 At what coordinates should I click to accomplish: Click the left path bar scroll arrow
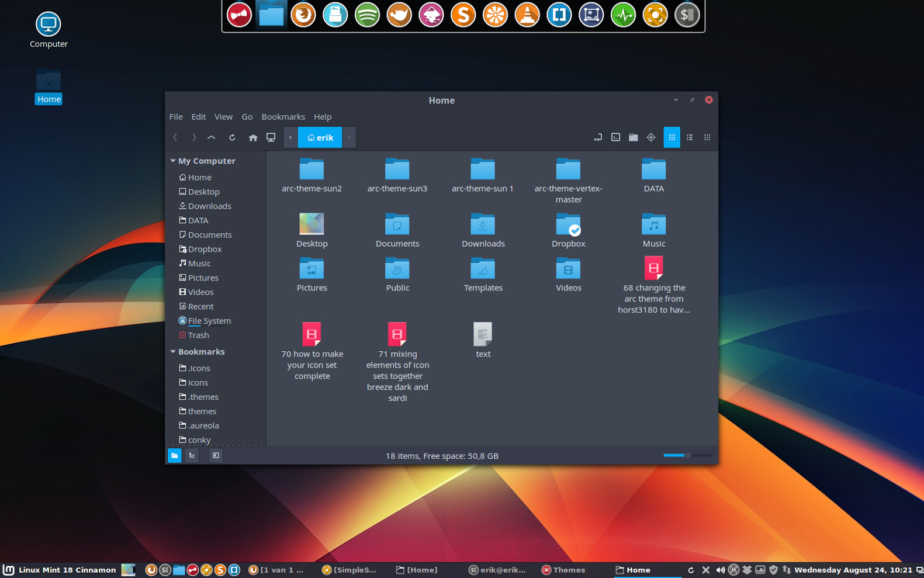pyautogui.click(x=290, y=137)
